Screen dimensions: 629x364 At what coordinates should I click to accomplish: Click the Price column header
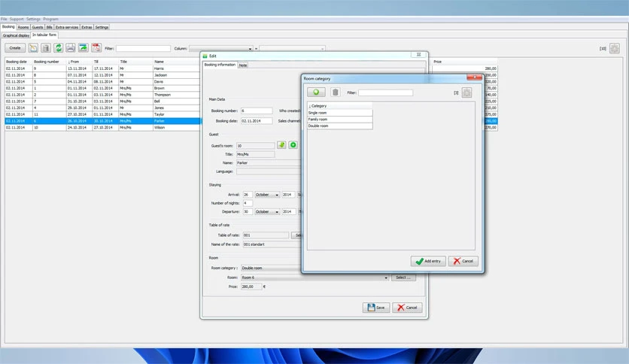[x=464, y=62]
